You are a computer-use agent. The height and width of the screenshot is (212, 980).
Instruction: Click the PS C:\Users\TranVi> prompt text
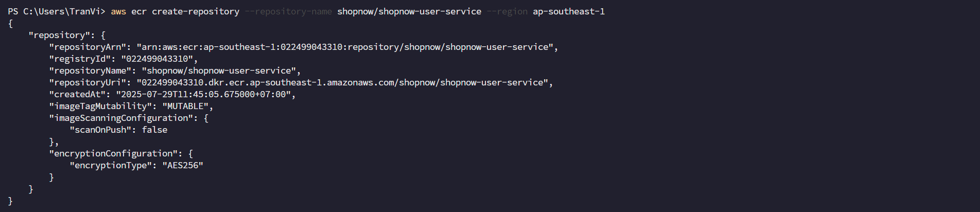[57, 11]
